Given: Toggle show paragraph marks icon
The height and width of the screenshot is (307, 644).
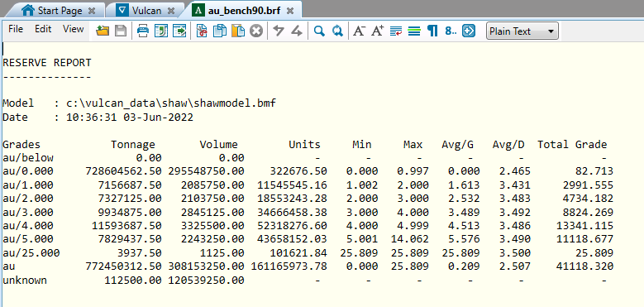Looking at the screenshot, I should 432,31.
